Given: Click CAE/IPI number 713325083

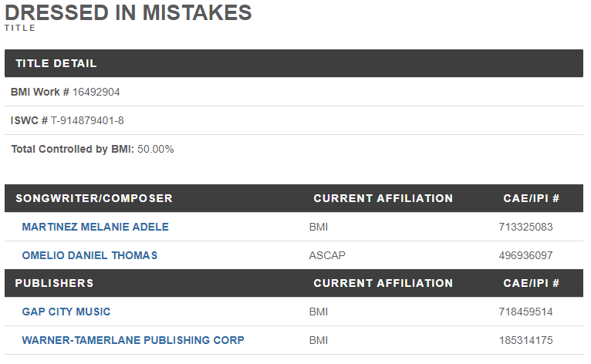Looking at the screenshot, I should click(526, 227).
